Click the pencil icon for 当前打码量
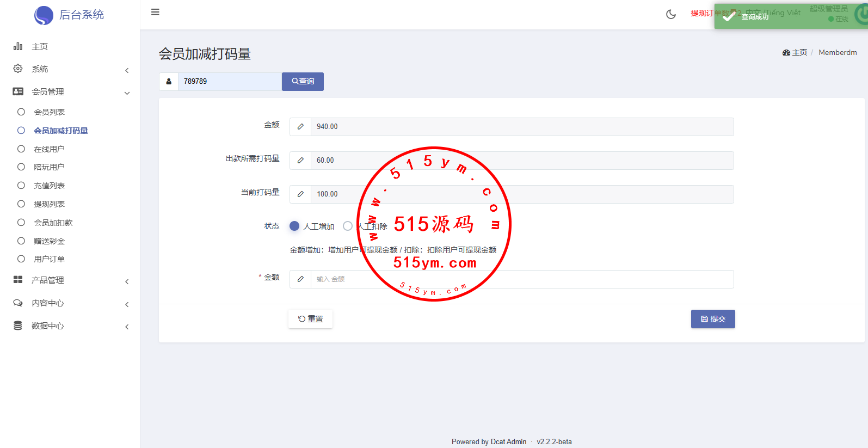The width and height of the screenshot is (868, 448). [x=300, y=194]
